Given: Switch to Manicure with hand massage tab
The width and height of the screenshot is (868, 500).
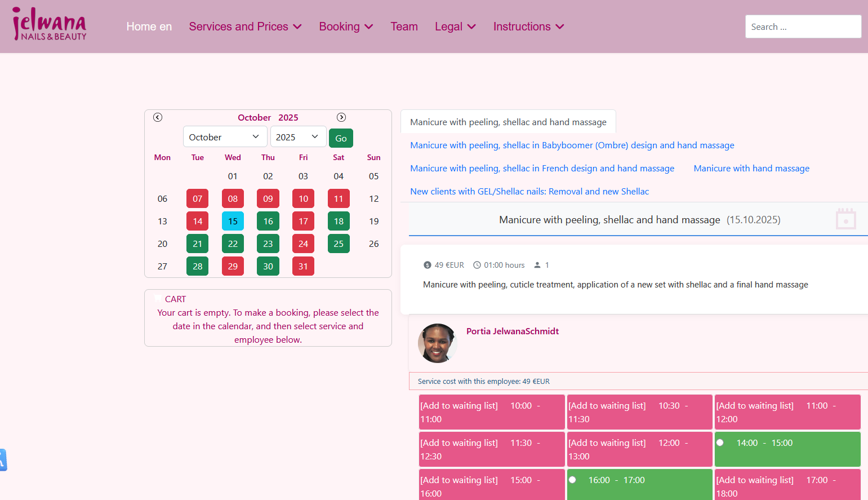Looking at the screenshot, I should [751, 169].
